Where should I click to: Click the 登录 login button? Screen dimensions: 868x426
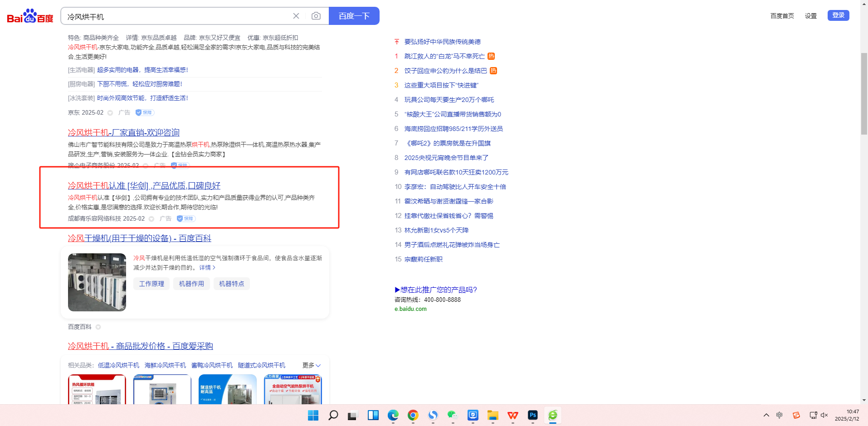(x=839, y=15)
